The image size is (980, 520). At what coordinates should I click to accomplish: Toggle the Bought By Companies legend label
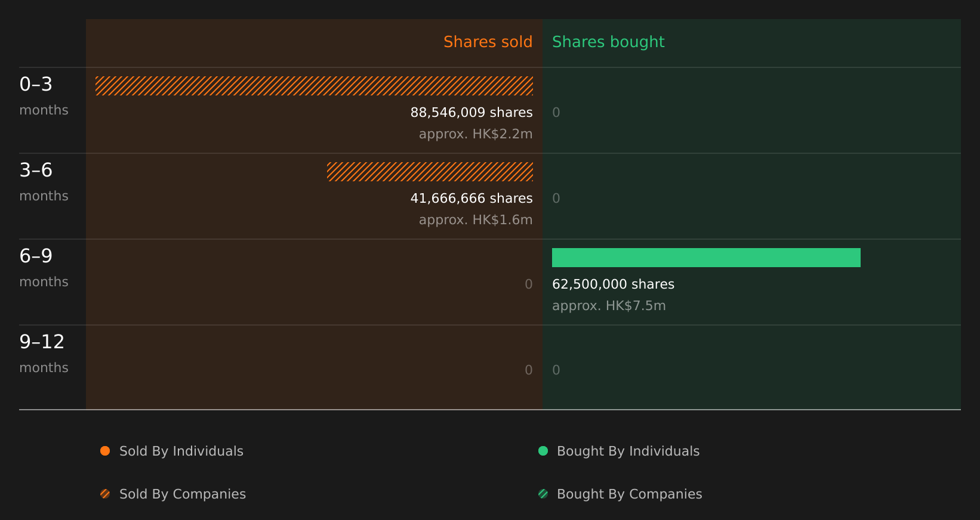click(x=630, y=494)
